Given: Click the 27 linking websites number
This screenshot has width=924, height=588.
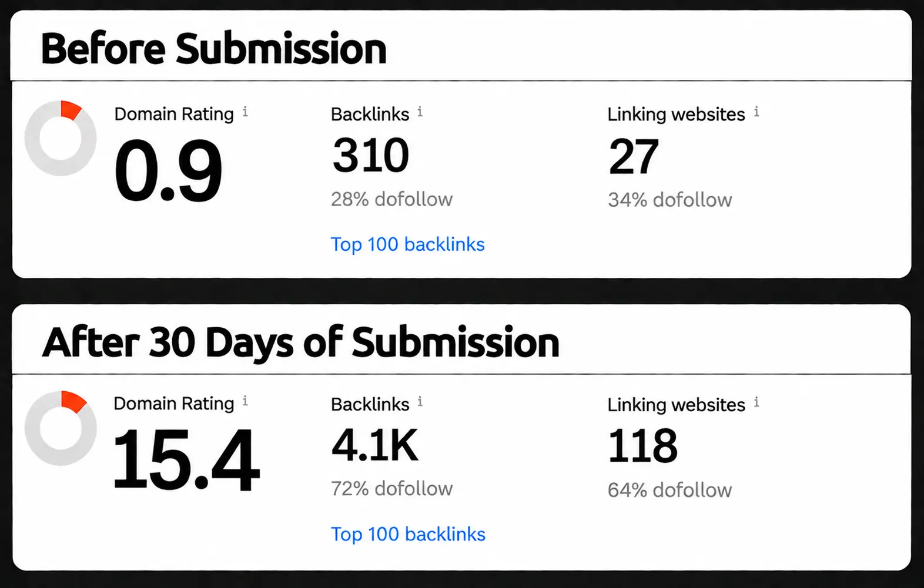Looking at the screenshot, I should click(x=634, y=156).
